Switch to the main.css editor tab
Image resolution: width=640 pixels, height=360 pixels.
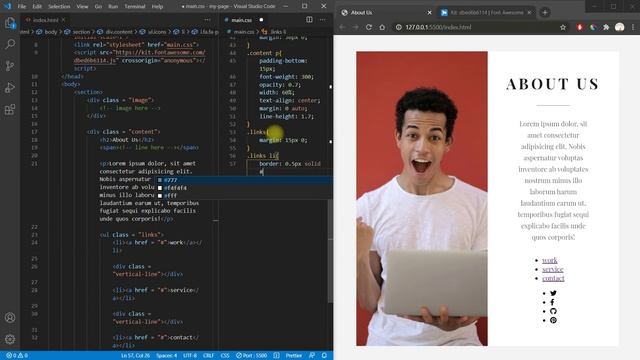pyautogui.click(x=241, y=20)
